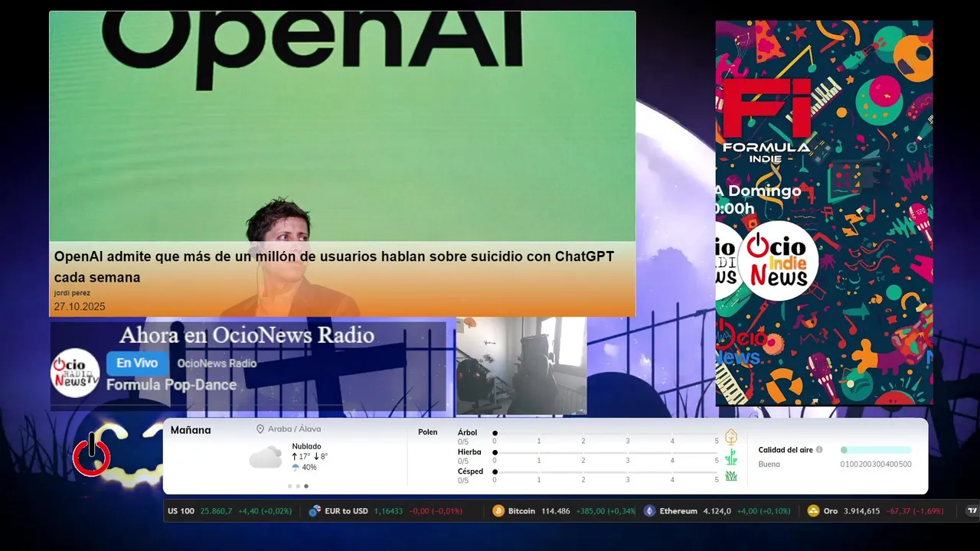Viewport: 980px width, 551px height.
Task: Click the EUR to USD ticker entry
Action: coord(385,511)
